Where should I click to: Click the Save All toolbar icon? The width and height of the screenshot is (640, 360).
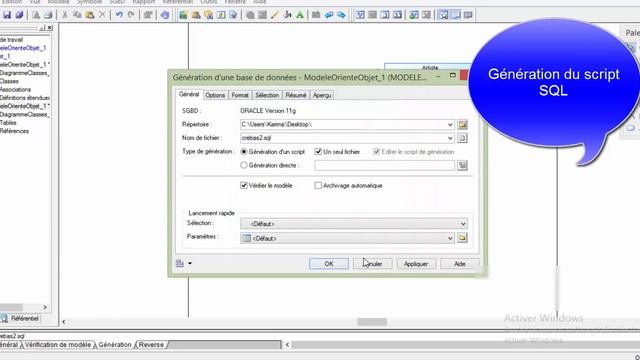pyautogui.click(x=19, y=15)
